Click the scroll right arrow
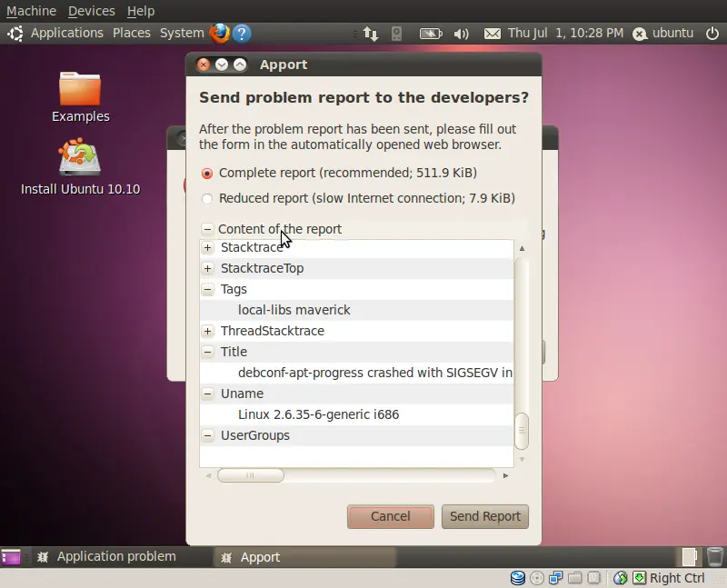 coord(506,475)
